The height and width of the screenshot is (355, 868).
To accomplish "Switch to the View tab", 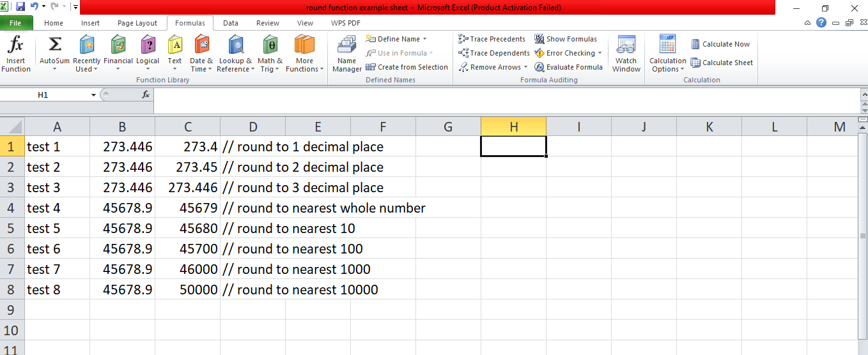I will click(x=305, y=23).
